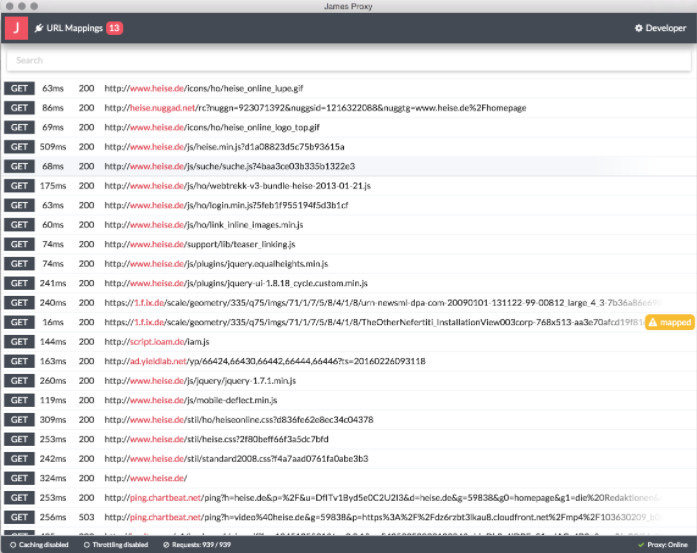This screenshot has height=553, width=697.
Task: Select the ad.yieldlab.net request
Action: [x=348, y=361]
